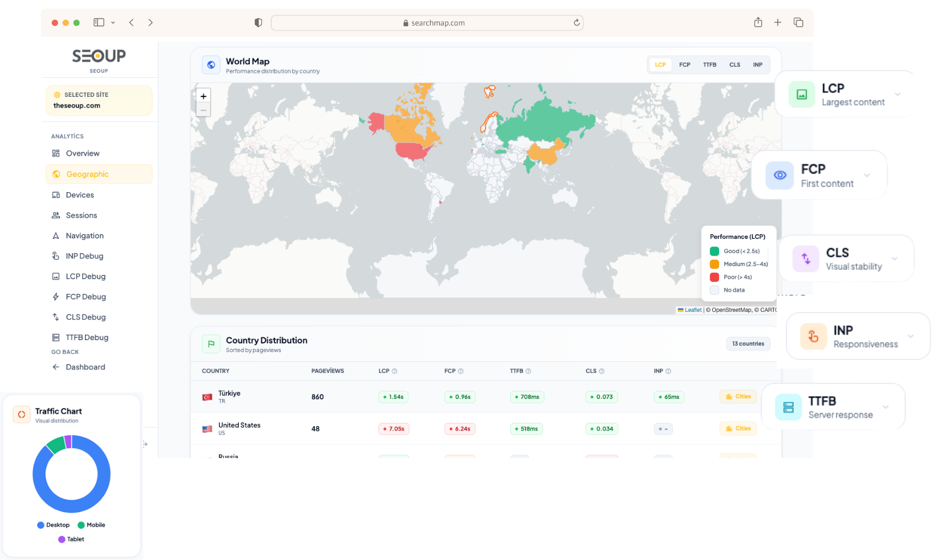Switch map metric to FCP
The image size is (937, 560).
(x=684, y=65)
